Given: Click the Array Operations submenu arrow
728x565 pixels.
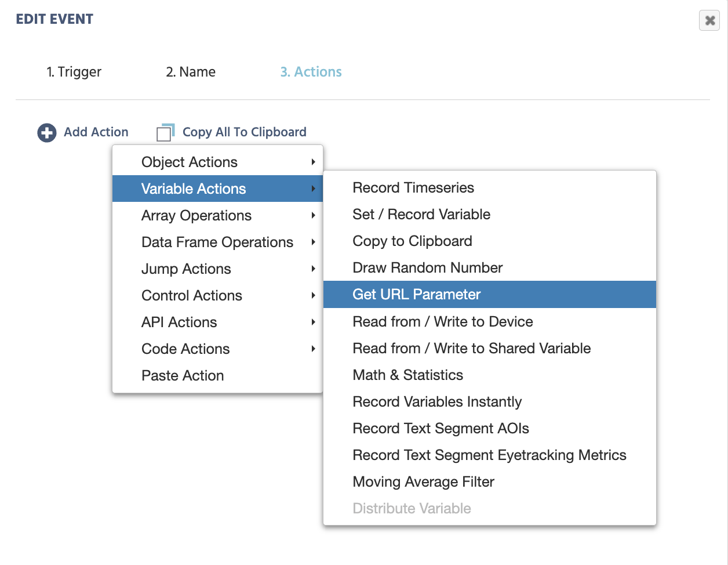Looking at the screenshot, I should tap(313, 216).
